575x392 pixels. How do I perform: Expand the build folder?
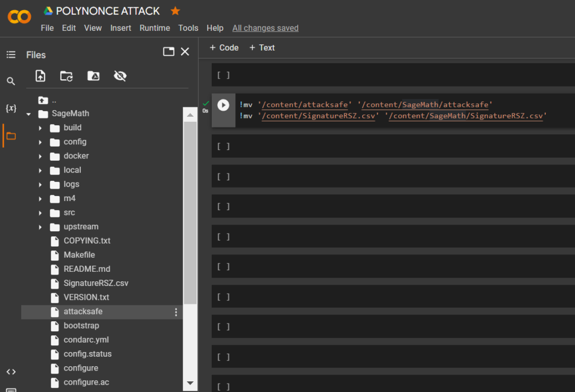coord(40,129)
